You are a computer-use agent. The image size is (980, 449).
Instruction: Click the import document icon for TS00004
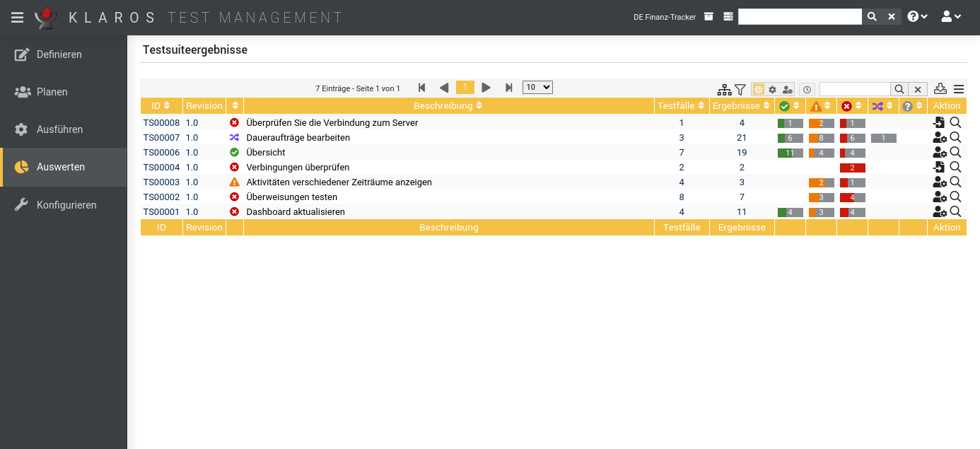click(939, 167)
